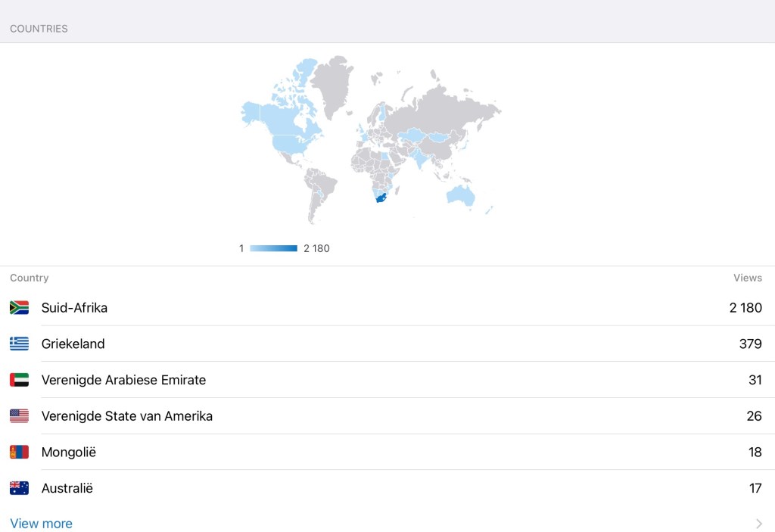The height and width of the screenshot is (532, 775).
Task: Select the Suid-Afrika row label
Action: tap(74, 307)
